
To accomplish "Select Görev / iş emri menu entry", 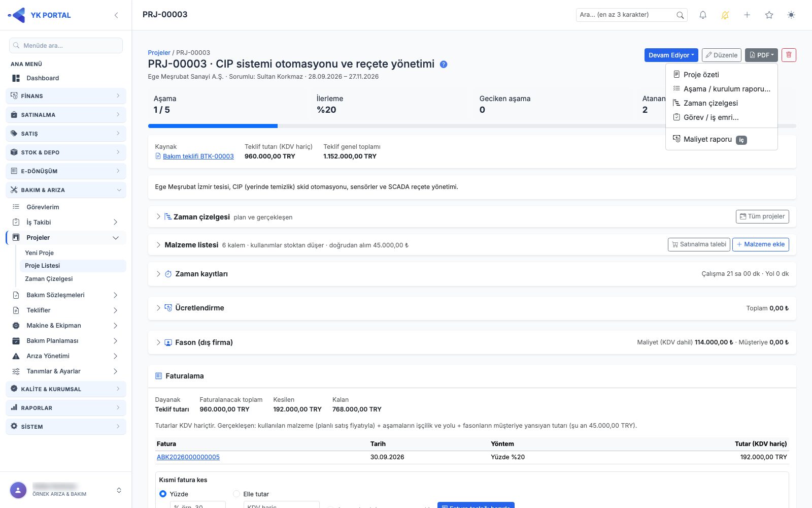I will point(721,117).
